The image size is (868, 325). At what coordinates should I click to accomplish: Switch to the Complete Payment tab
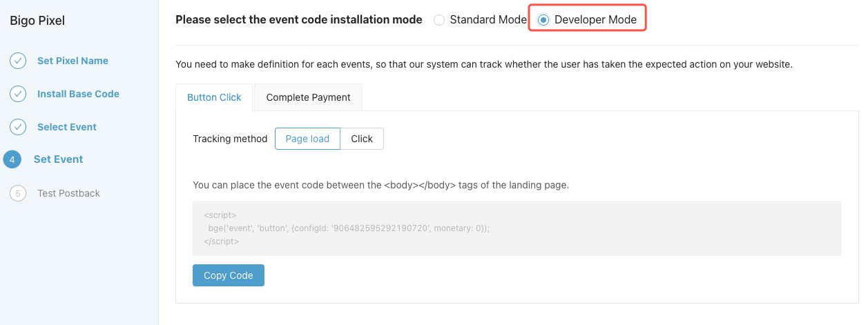pyautogui.click(x=308, y=97)
